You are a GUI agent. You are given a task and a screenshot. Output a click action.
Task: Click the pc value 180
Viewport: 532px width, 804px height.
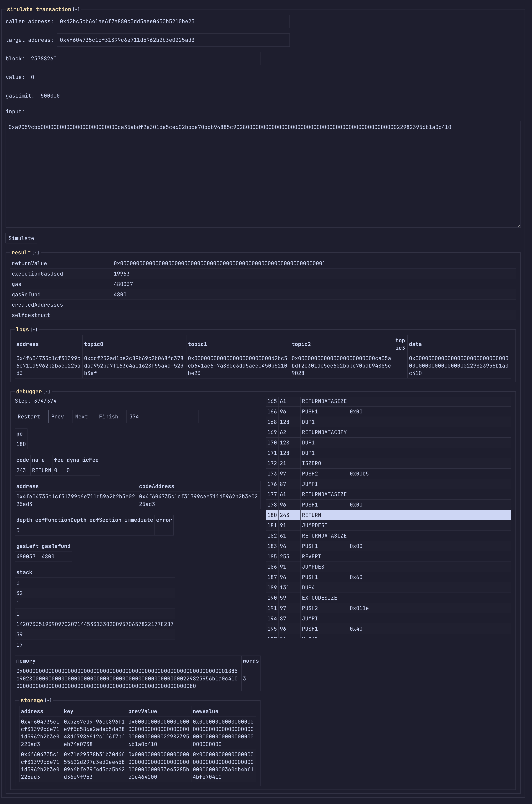[x=21, y=444]
